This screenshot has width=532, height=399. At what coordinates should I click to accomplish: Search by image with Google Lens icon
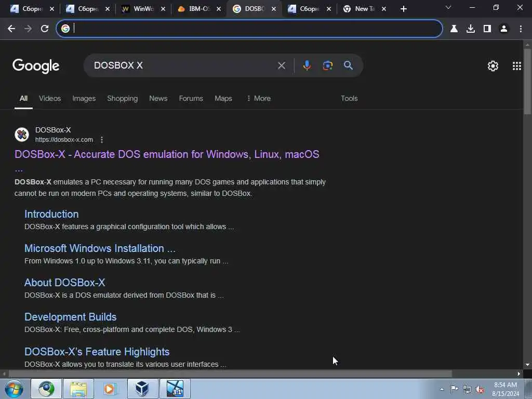tap(327, 65)
